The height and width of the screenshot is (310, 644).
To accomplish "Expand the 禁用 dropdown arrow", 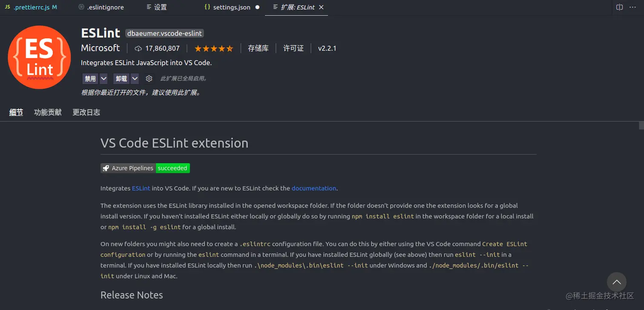I will click(x=104, y=78).
